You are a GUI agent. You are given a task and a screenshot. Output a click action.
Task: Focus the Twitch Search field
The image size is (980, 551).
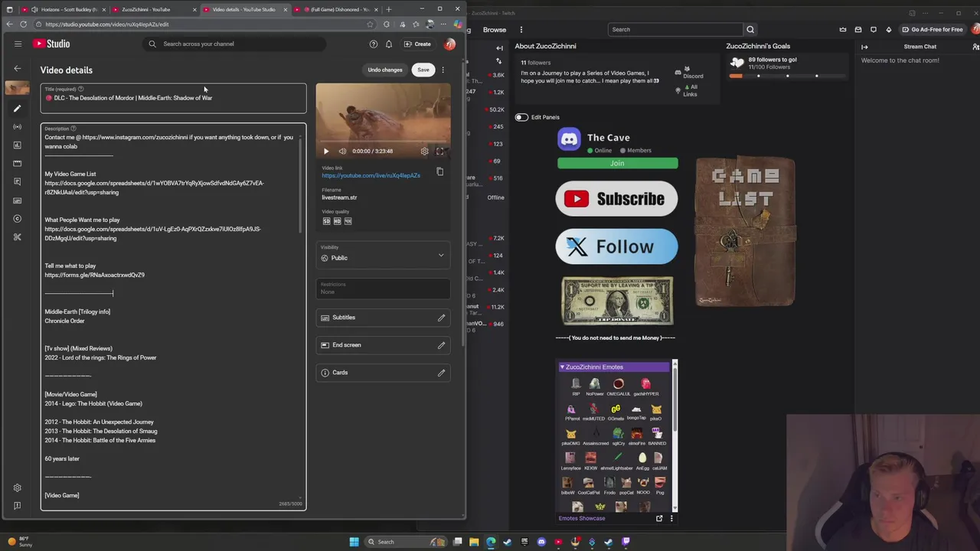pyautogui.click(x=675, y=30)
